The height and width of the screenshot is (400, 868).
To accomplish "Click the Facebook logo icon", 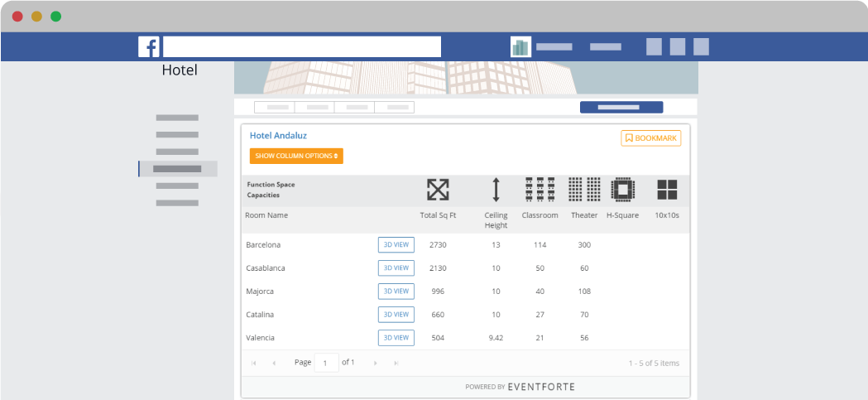I will [x=149, y=47].
